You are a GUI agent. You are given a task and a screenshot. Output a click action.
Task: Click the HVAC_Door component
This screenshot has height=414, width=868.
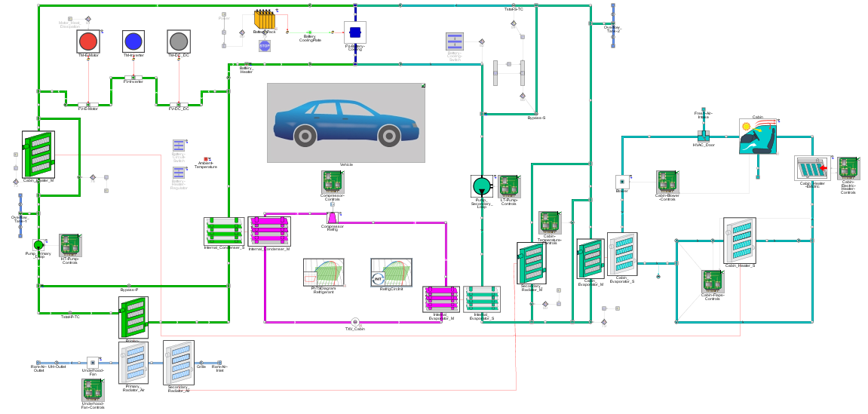pos(704,136)
